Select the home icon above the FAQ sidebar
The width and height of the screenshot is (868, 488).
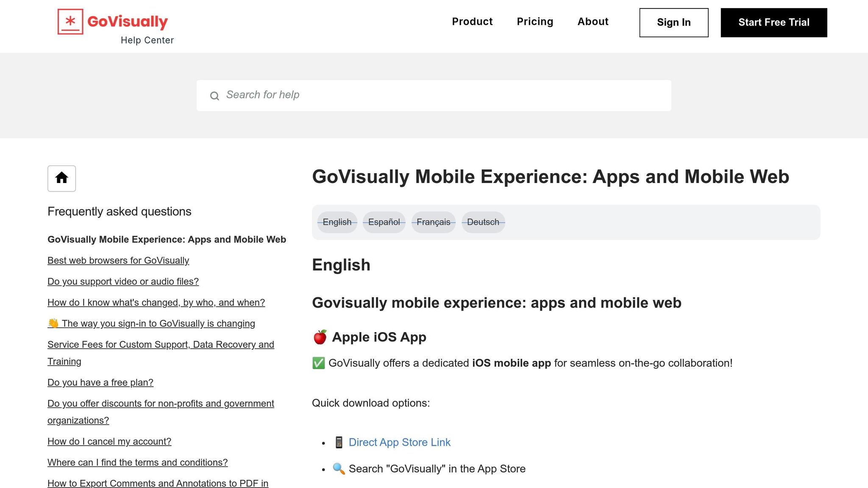[x=61, y=178]
